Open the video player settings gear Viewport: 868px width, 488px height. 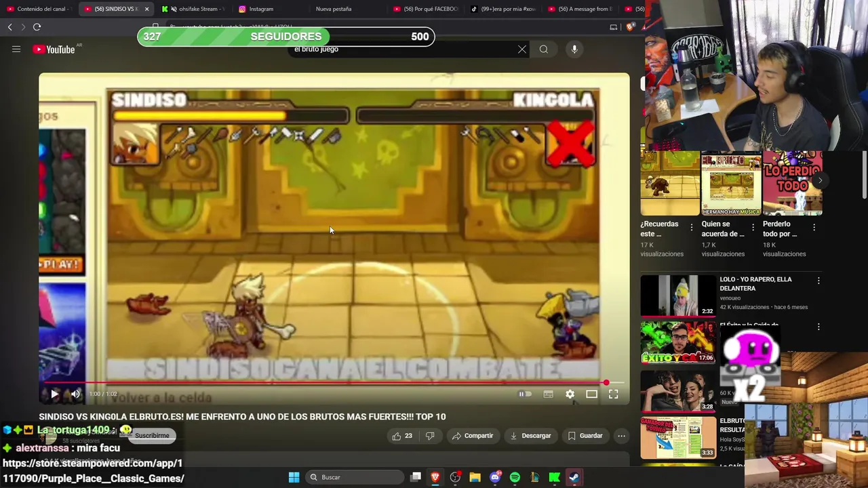pyautogui.click(x=570, y=394)
